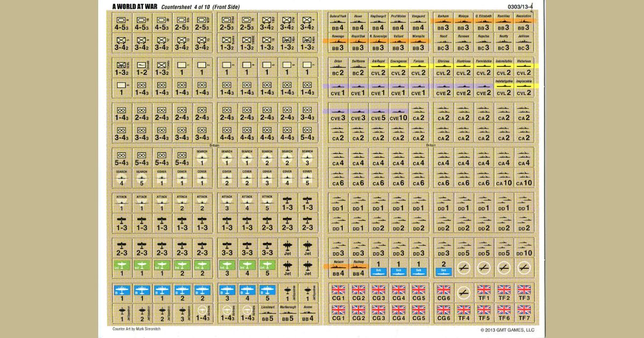Select the Vanguard BB4 battleship counter
The image size is (644, 338).
419,23
